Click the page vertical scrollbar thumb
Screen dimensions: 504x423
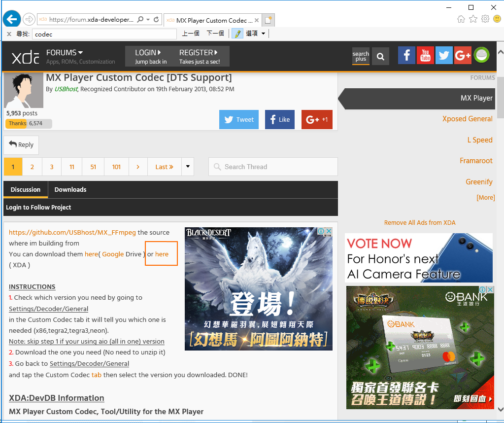tap(501, 98)
